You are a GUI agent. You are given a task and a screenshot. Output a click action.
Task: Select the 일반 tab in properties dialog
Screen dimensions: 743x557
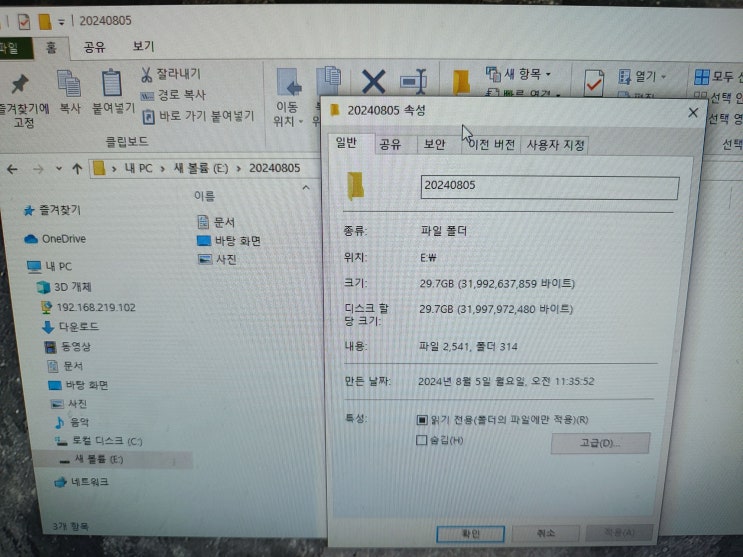pyautogui.click(x=346, y=143)
